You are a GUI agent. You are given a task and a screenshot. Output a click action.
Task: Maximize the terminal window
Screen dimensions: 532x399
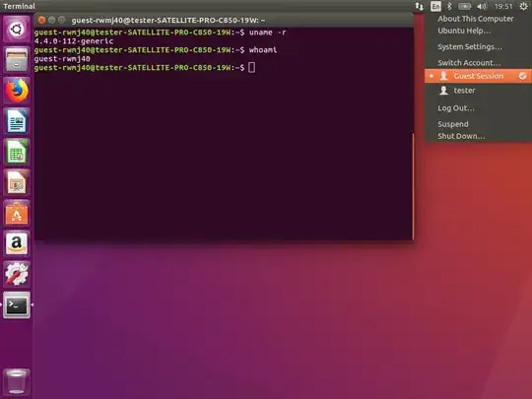(x=61, y=20)
